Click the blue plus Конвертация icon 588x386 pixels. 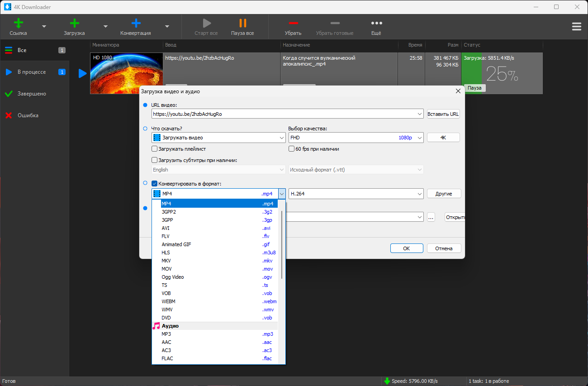click(x=136, y=24)
